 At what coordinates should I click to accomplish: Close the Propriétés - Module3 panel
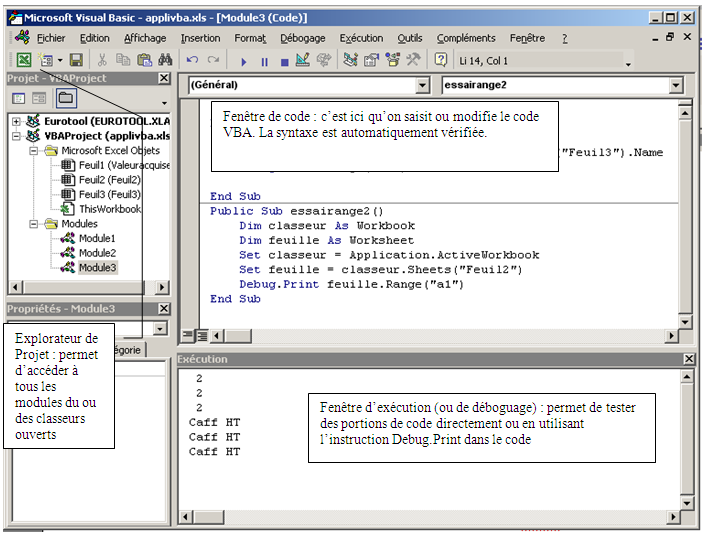pyautogui.click(x=165, y=309)
